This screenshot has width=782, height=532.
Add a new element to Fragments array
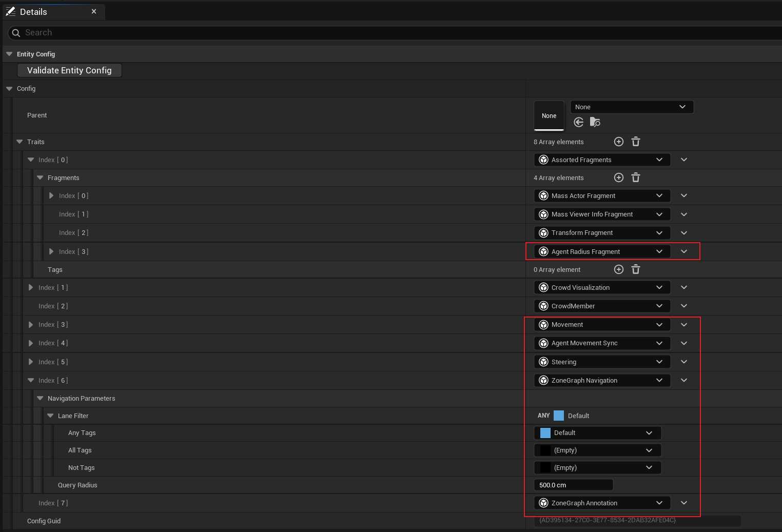619,178
